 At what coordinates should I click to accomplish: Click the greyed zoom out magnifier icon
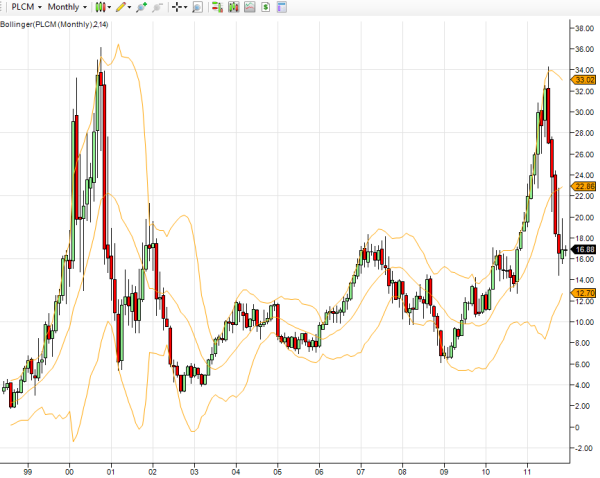point(157,7)
